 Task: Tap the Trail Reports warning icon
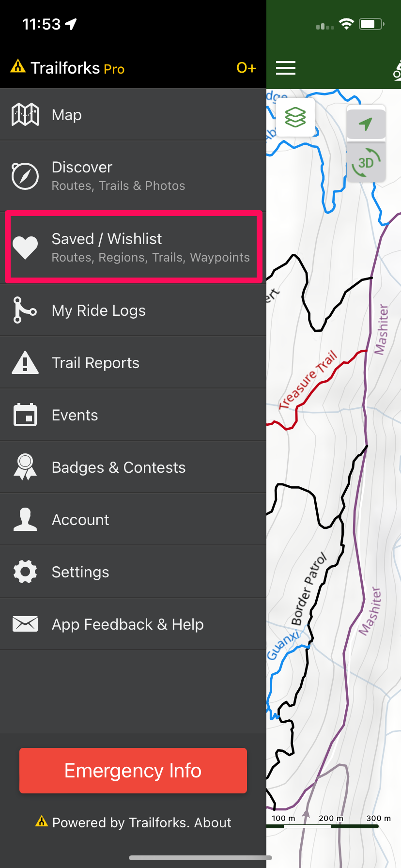tap(25, 362)
